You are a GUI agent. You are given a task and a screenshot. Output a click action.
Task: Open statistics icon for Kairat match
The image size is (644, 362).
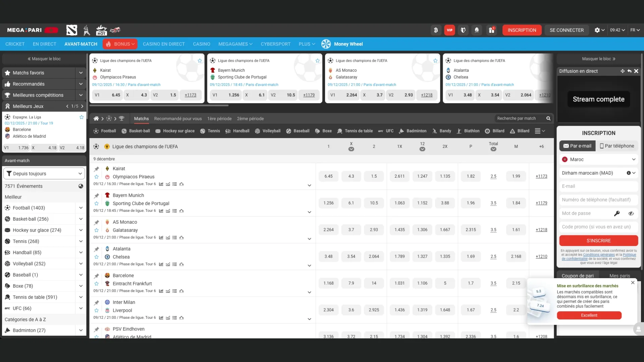161,184
